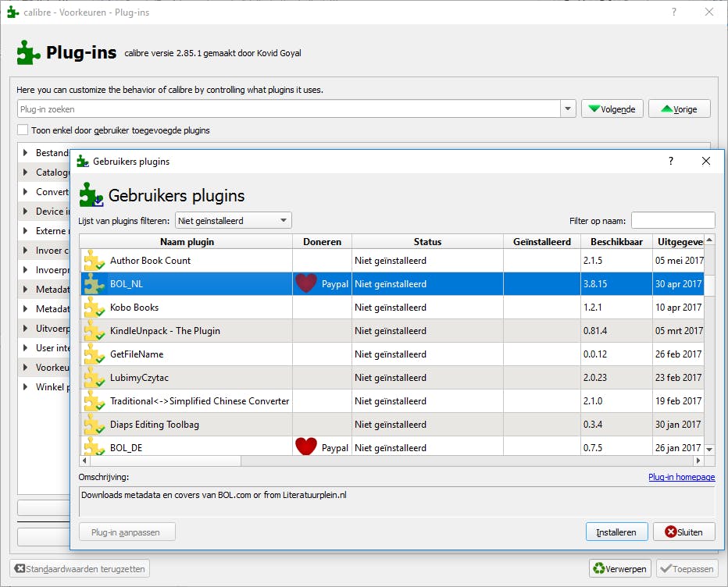Click the Diaps Editing Toolbag plugin icon
The width and height of the screenshot is (728, 587).
click(95, 424)
